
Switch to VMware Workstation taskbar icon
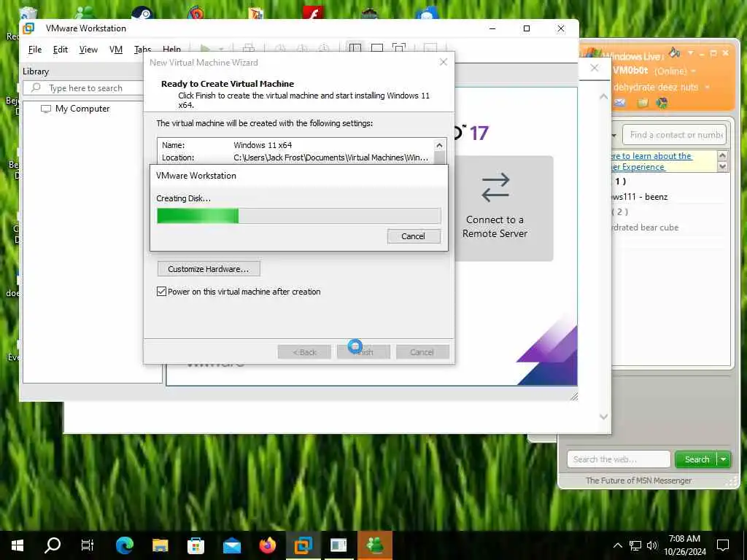pos(303,545)
